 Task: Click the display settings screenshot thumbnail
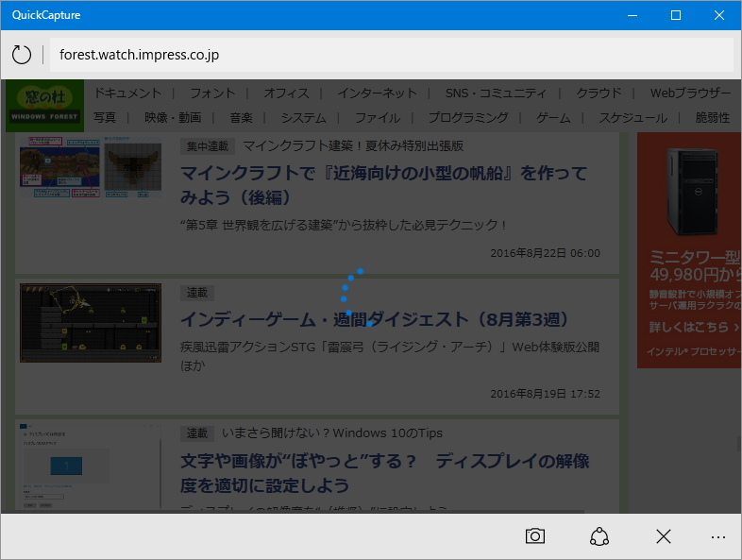91,467
